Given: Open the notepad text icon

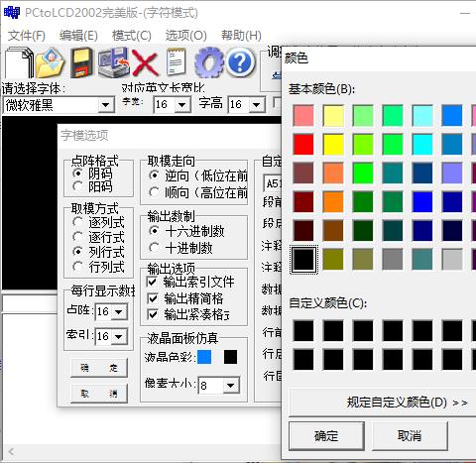Looking at the screenshot, I should tap(176, 62).
